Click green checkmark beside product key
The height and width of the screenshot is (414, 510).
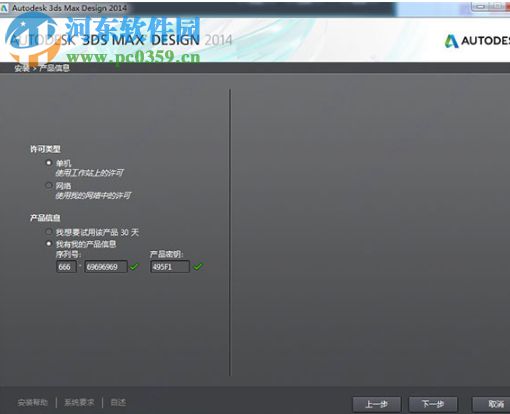point(198,266)
